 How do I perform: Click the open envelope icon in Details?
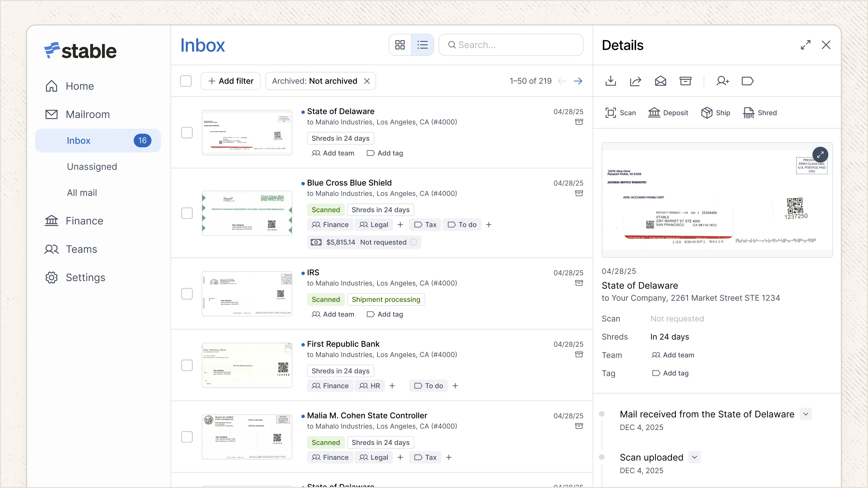660,81
